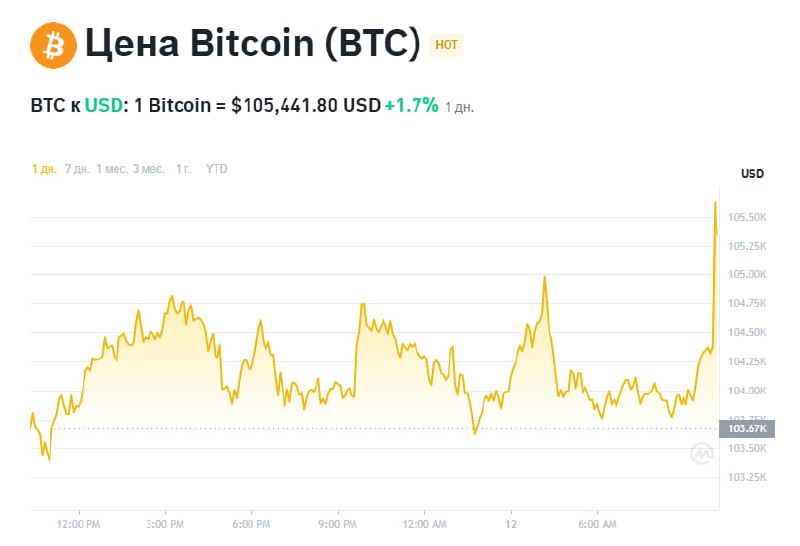Select the highlighted 1 дн. range tab above chart
Image resolution: width=800 pixels, height=546 pixels.
point(44,169)
